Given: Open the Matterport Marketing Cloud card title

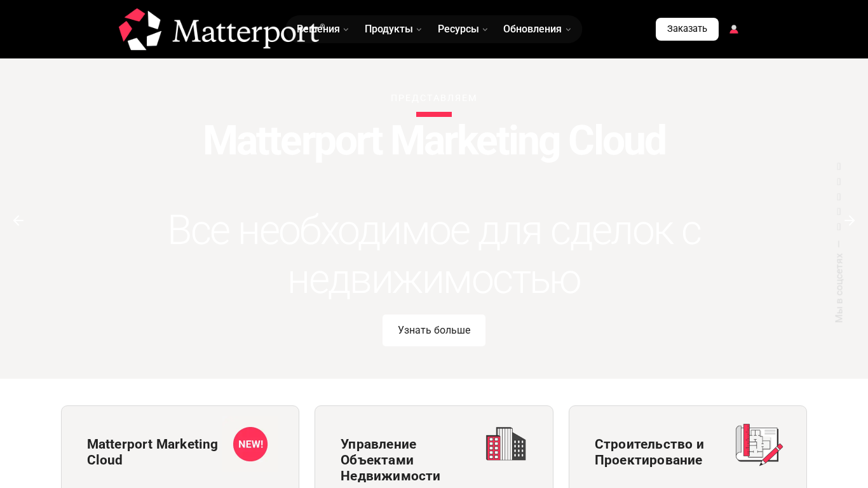Looking at the screenshot, I should coord(153,452).
